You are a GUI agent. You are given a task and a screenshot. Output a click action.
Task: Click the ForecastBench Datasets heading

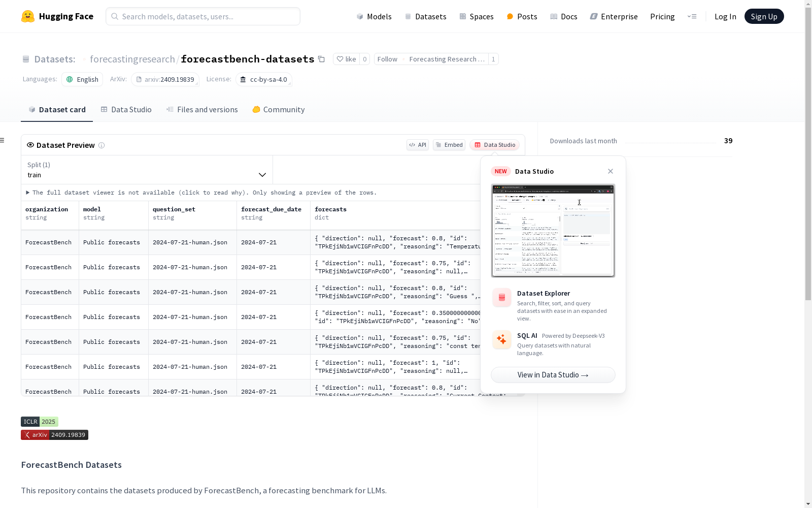click(72, 465)
